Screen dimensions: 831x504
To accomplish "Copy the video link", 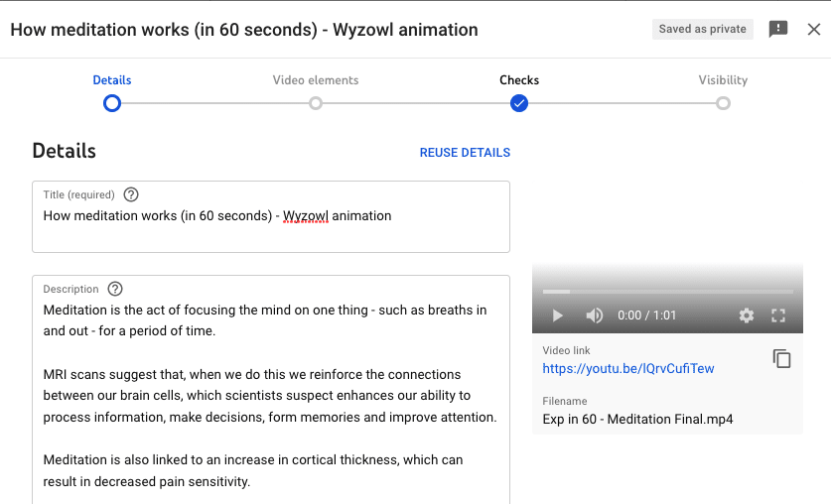I will click(x=781, y=359).
